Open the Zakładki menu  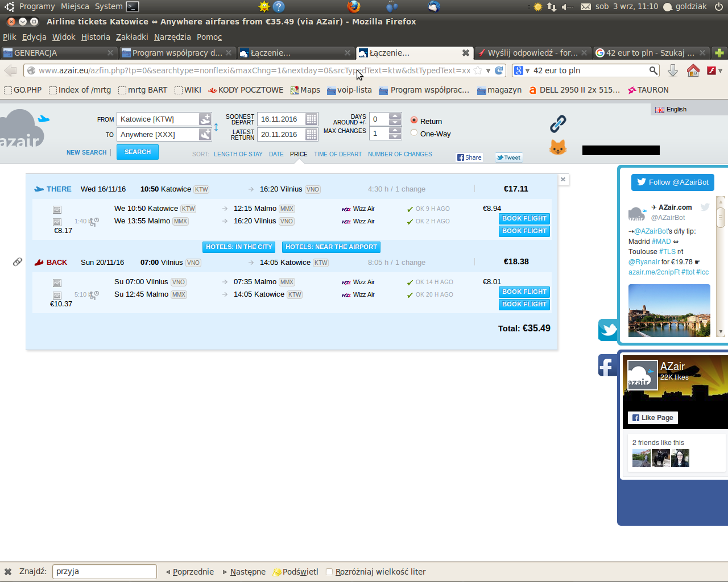pyautogui.click(x=132, y=37)
